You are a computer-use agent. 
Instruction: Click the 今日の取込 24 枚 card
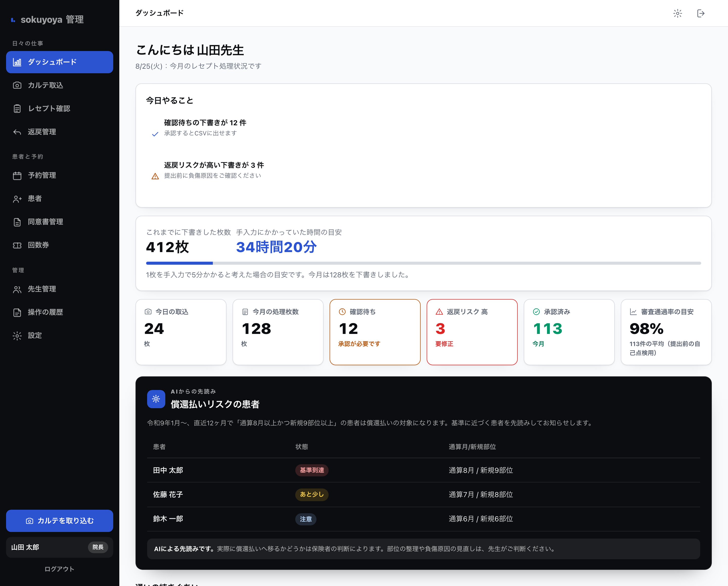(x=181, y=332)
